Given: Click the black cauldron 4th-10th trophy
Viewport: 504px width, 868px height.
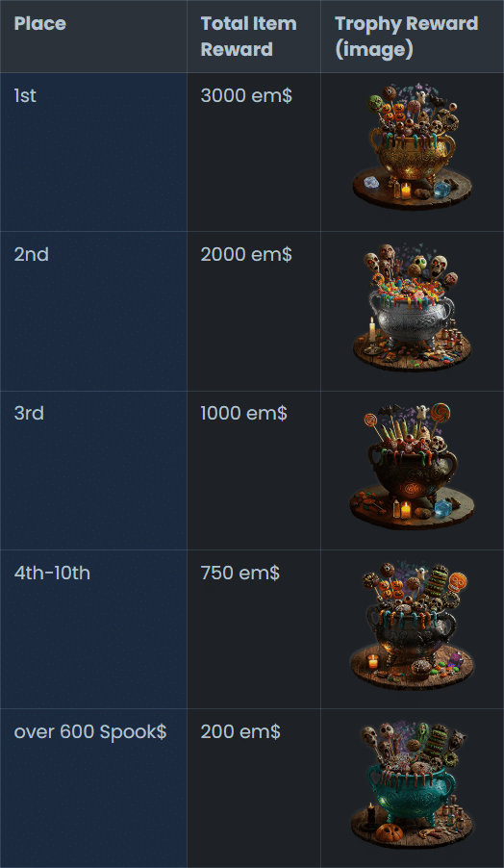Looking at the screenshot, I should click(413, 625).
